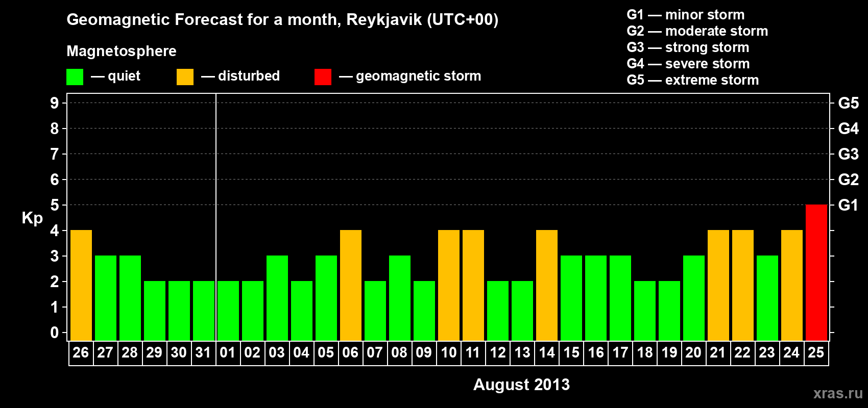Viewport: 868px width, 408px height.
Task: Click the green quiet legend swatch
Action: (75, 77)
